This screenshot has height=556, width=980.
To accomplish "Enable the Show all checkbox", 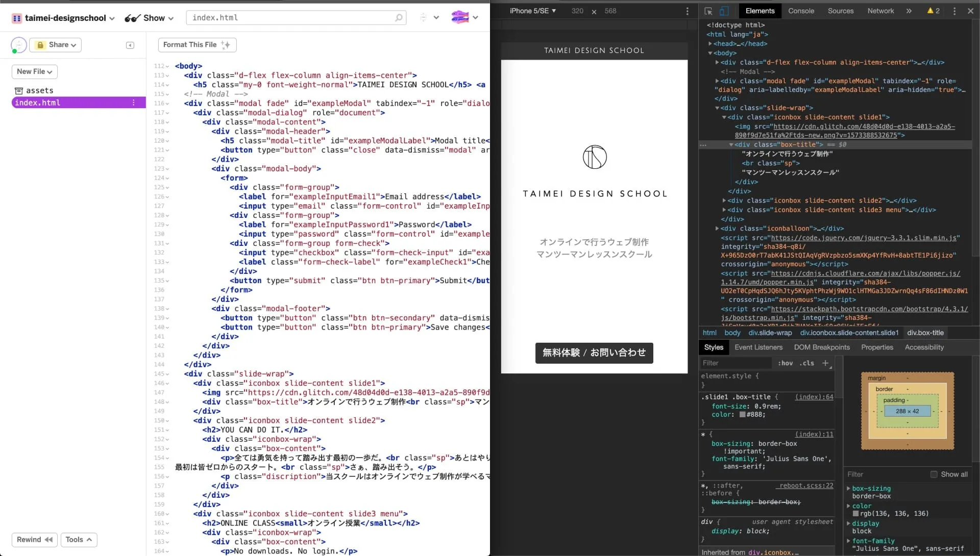I will (x=934, y=474).
